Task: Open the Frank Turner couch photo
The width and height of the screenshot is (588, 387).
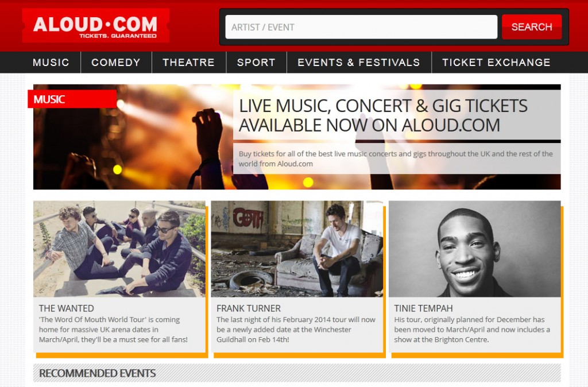Action: click(x=297, y=249)
